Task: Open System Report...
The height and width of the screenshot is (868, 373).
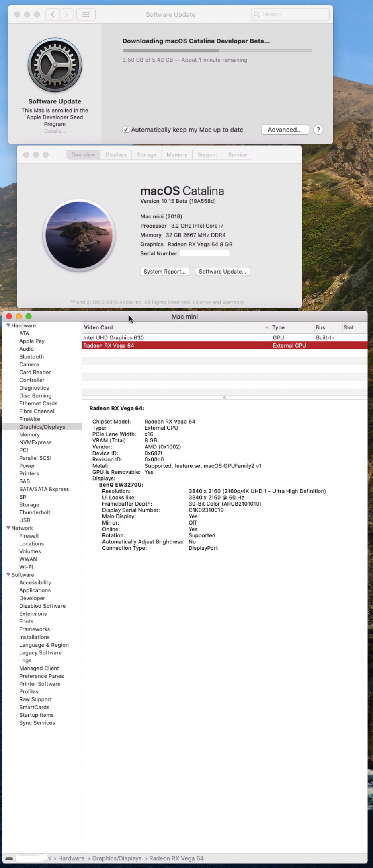Action: [165, 272]
